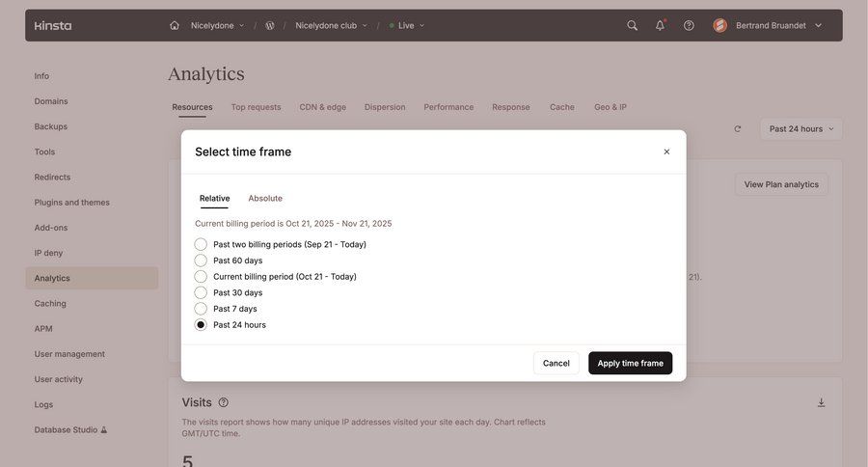Open User management in sidebar
Viewport: 868px width, 467px height.
(69, 354)
